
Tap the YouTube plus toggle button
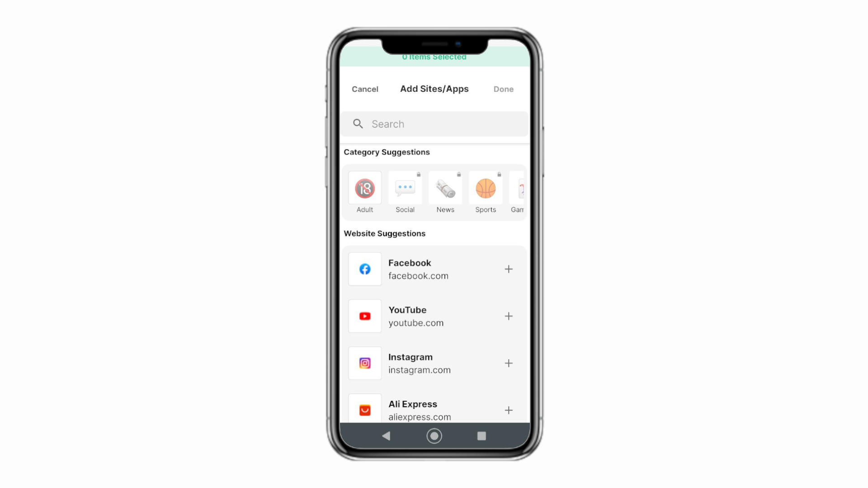coord(508,316)
